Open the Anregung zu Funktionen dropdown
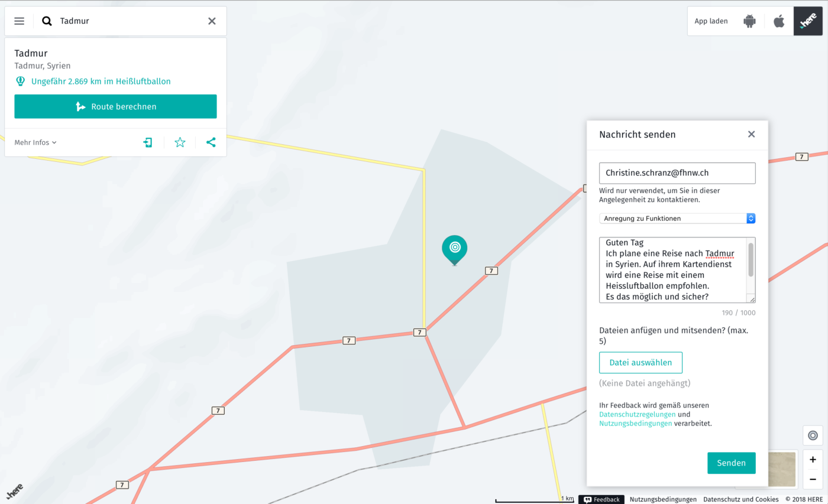 click(677, 219)
